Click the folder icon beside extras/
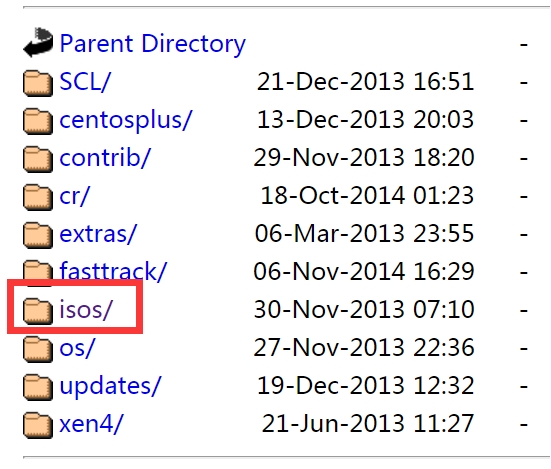Screen dimensions: 551x469 (38, 235)
